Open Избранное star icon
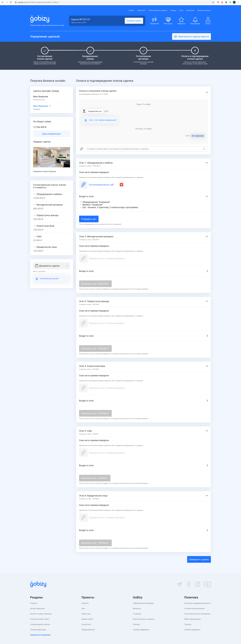Image resolution: width=241 pixels, height=644 pixels. [181, 20]
